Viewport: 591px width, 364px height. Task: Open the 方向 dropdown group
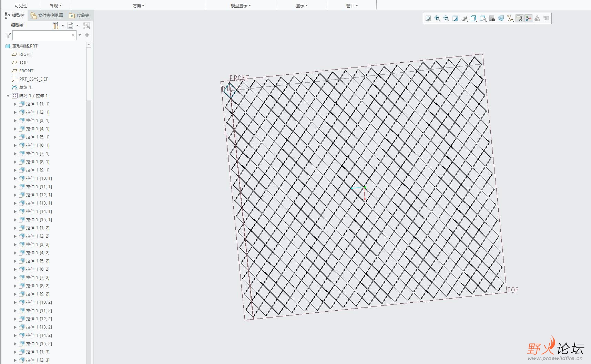(x=139, y=6)
